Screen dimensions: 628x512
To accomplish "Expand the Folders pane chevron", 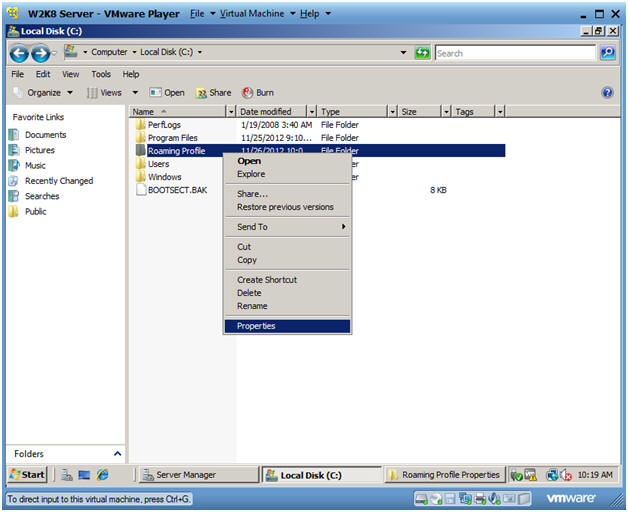I will point(117,454).
